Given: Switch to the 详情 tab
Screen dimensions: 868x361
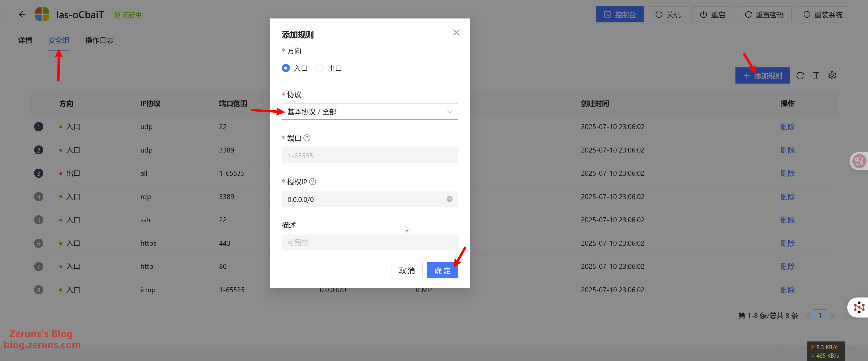Looking at the screenshot, I should 25,40.
